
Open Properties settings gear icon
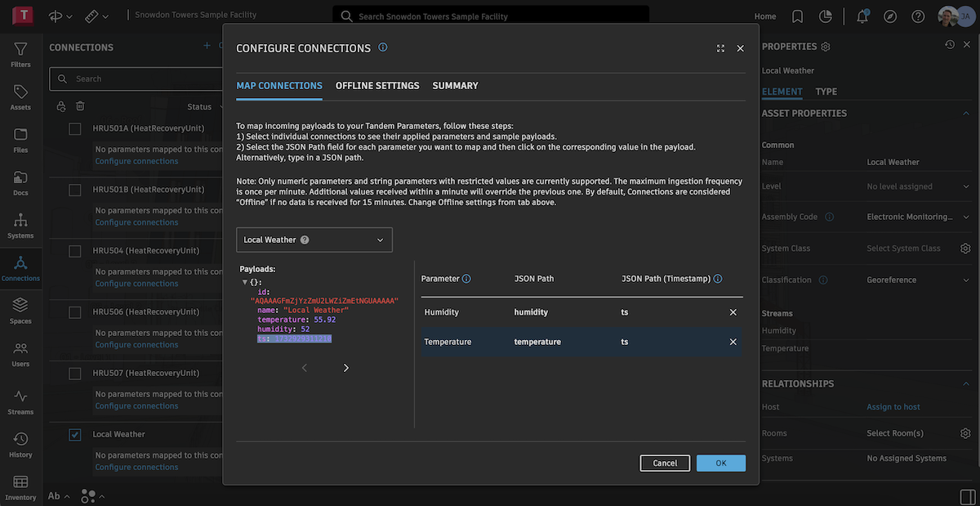coord(826,47)
